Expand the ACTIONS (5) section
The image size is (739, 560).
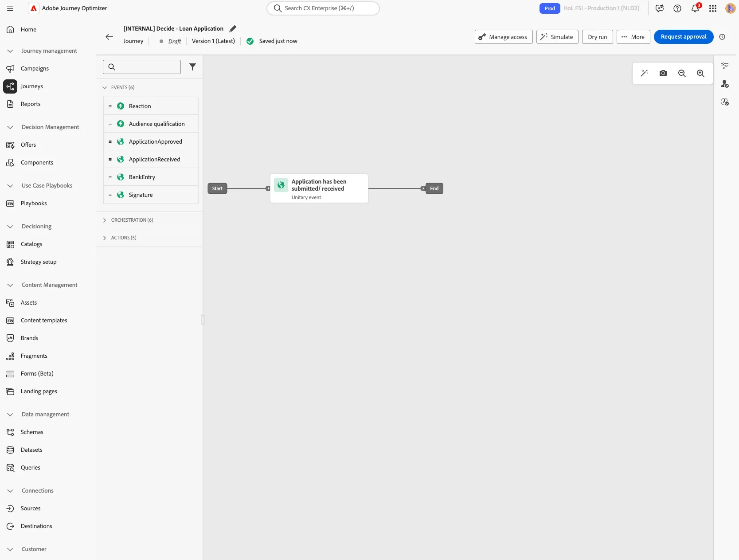pos(105,238)
